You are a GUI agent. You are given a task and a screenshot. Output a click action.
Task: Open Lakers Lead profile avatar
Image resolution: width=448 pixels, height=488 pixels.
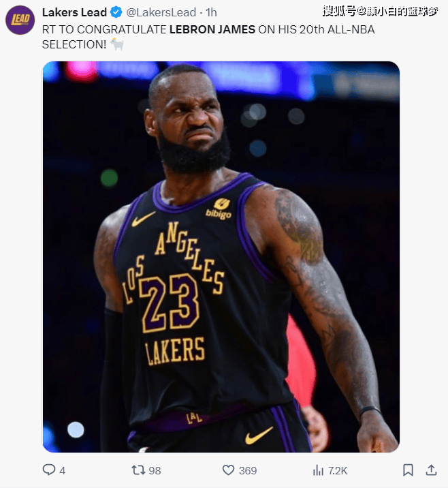[20, 20]
